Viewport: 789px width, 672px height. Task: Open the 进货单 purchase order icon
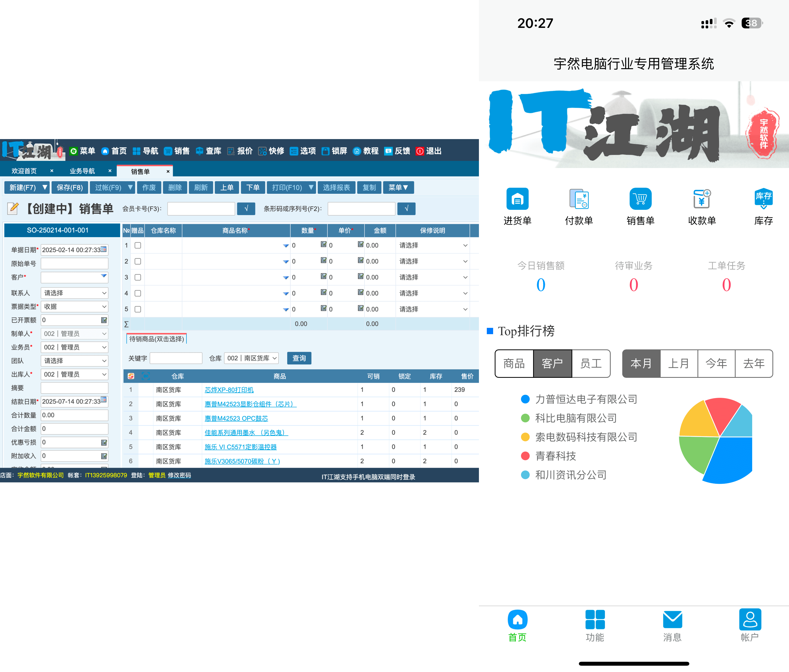(517, 199)
